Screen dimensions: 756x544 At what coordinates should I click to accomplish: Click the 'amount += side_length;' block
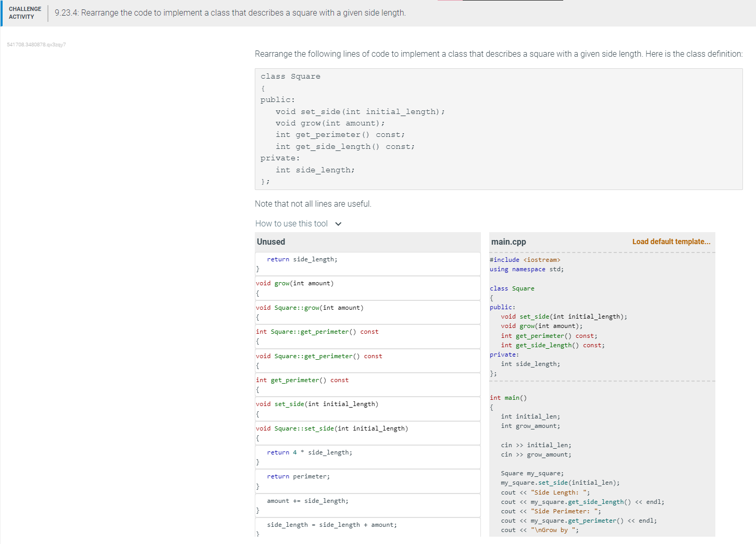367,505
